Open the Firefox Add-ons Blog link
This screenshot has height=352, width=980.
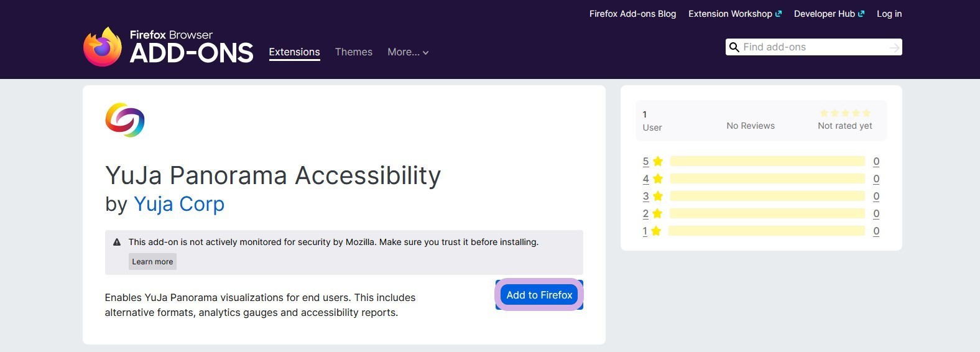tap(632, 14)
